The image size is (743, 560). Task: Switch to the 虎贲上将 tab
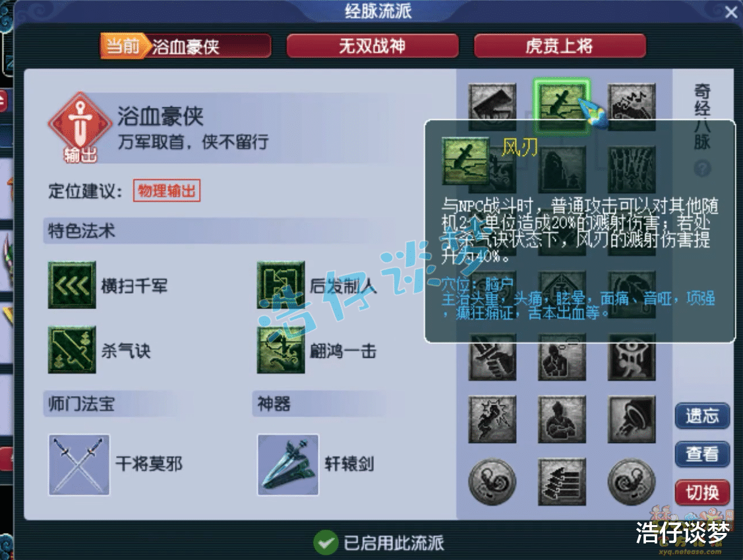pyautogui.click(x=560, y=46)
